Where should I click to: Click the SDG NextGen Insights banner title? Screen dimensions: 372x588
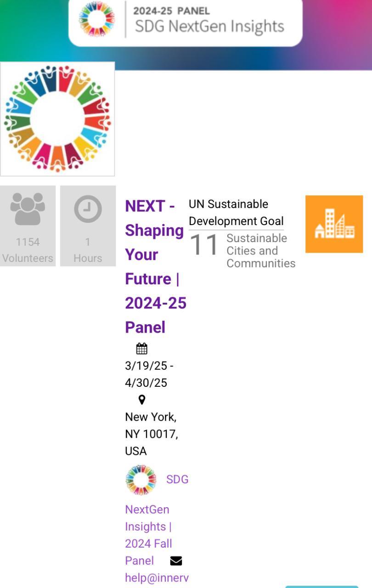point(209,26)
